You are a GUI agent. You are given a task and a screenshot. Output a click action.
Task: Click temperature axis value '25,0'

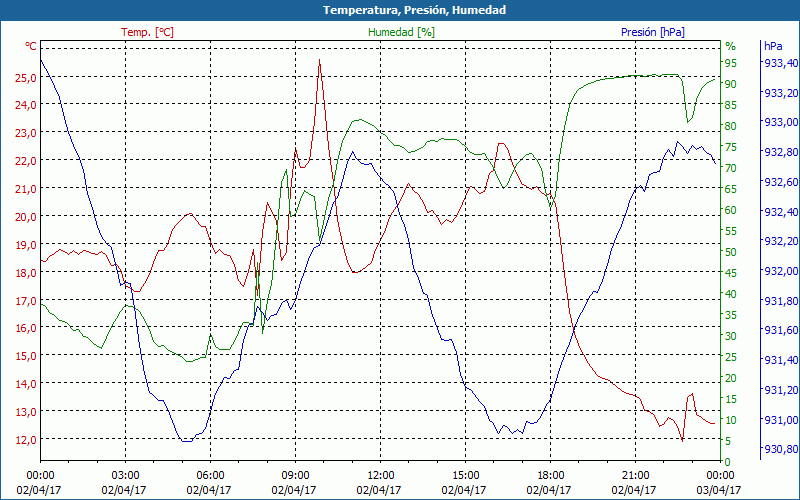coord(26,78)
